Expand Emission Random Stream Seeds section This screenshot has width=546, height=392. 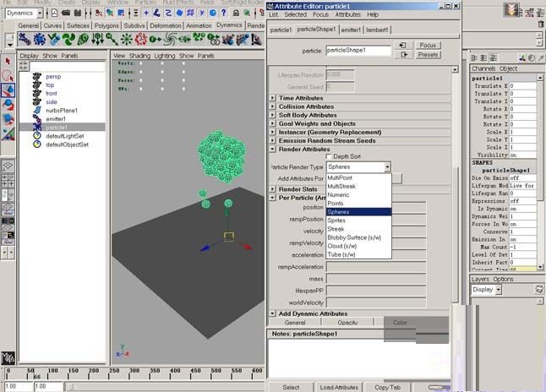pyautogui.click(x=273, y=140)
